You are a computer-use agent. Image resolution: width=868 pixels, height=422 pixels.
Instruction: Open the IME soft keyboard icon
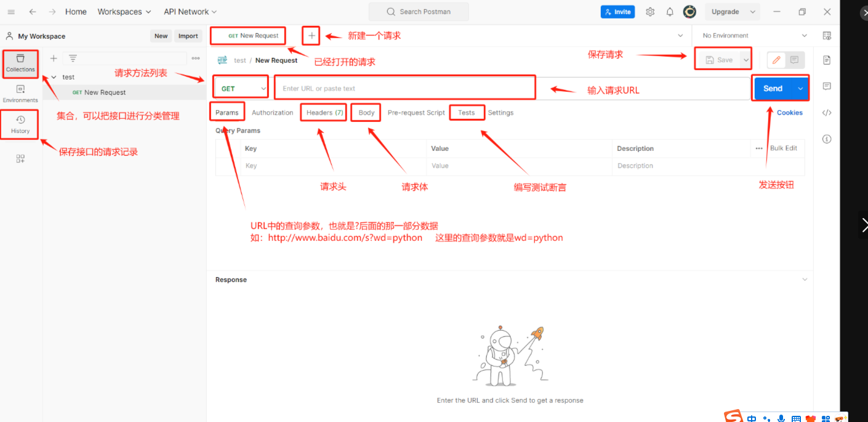click(796, 418)
